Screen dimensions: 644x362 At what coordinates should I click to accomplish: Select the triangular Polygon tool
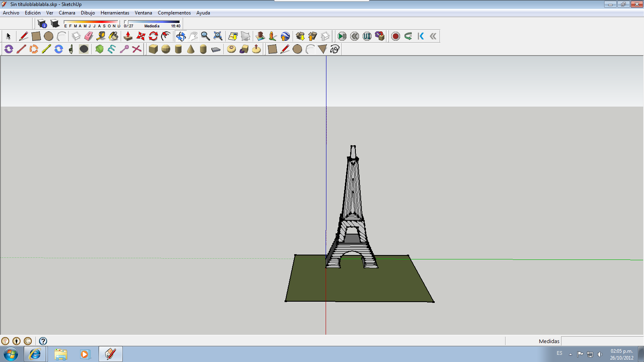coord(322,49)
